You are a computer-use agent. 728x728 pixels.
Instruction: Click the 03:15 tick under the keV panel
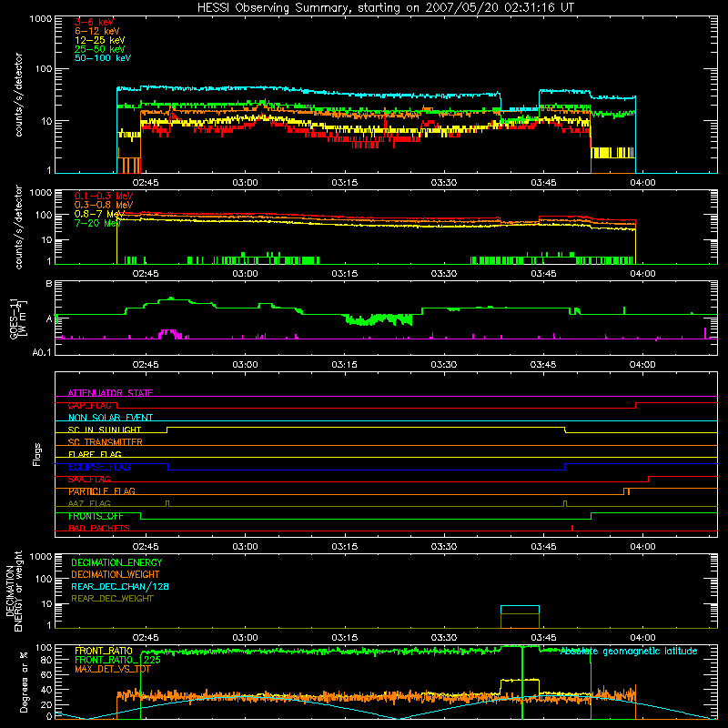point(345,183)
